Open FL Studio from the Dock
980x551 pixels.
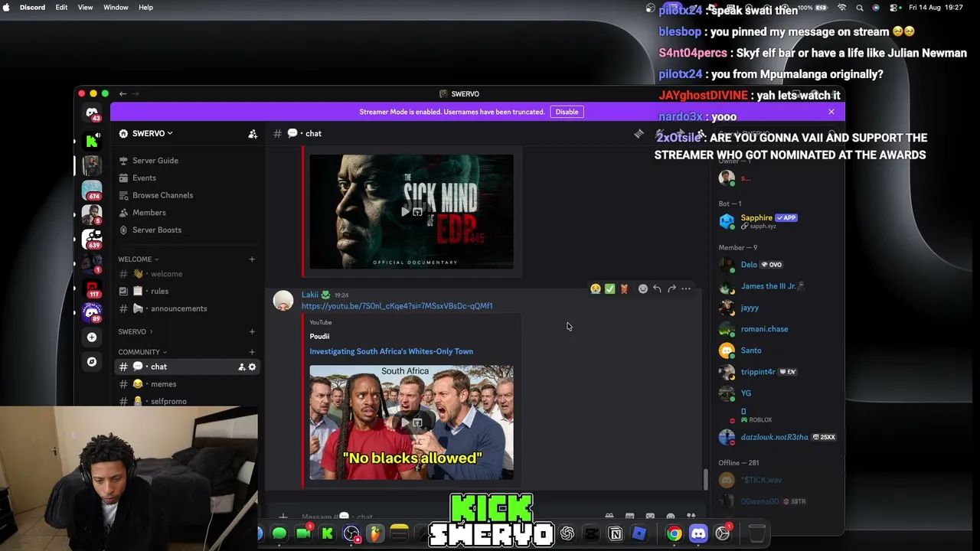375,534
